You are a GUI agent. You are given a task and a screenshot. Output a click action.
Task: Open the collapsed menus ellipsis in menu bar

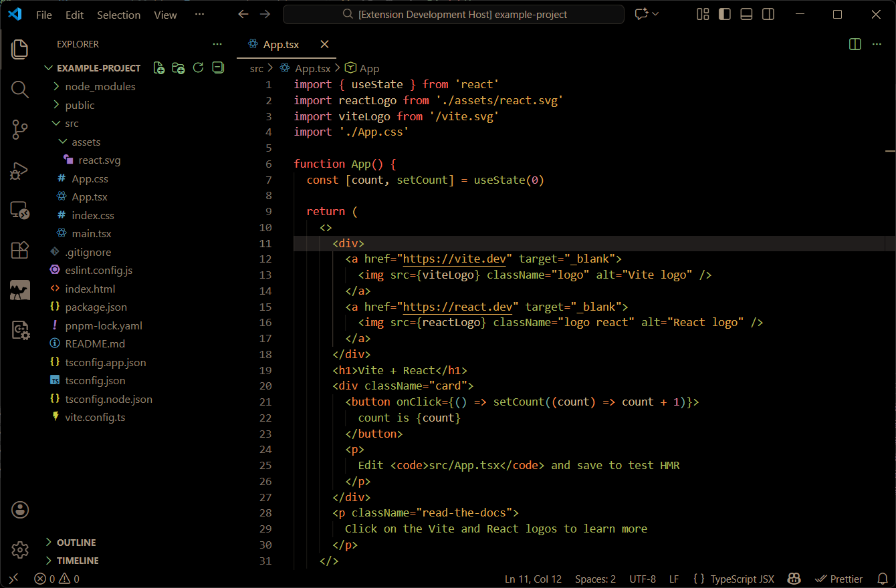point(199,15)
